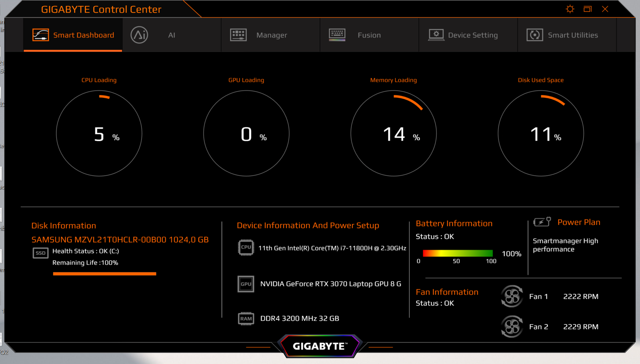Click the 2222 RPM value
640x364 pixels.
click(581, 296)
